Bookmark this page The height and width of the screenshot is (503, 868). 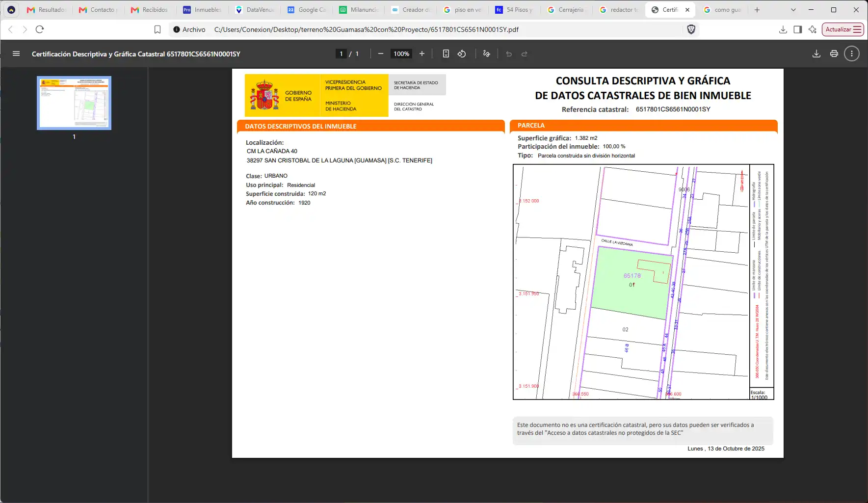tap(158, 29)
